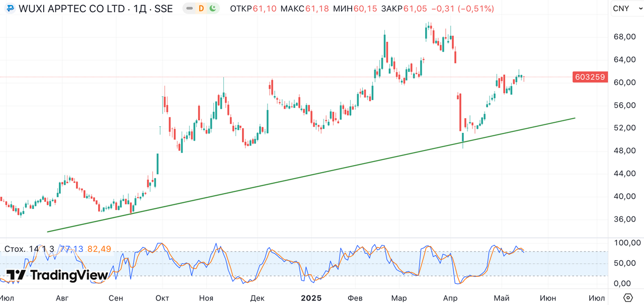
Task: Click the blue 77,13 stochastic value
Action: coord(71,249)
